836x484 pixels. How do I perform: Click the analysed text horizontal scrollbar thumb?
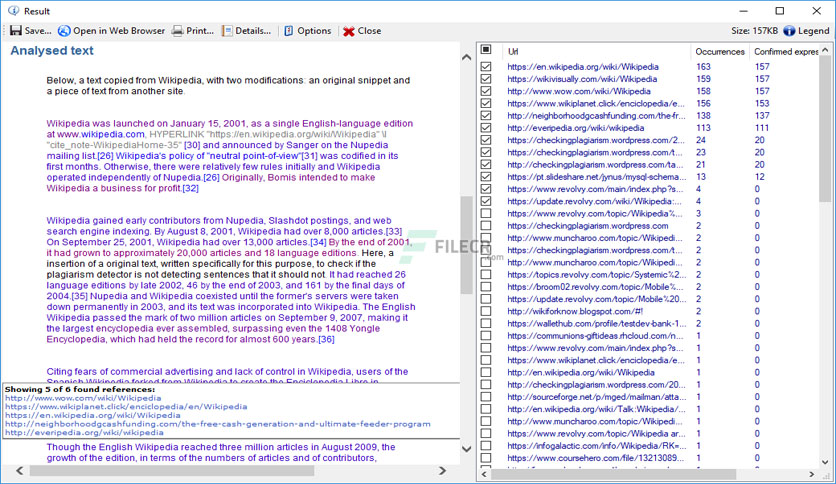(172, 471)
